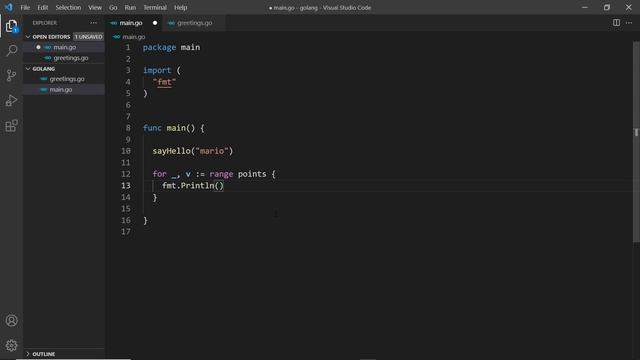The height and width of the screenshot is (360, 640).
Task: Open the Terminal menu
Action: tap(155, 7)
